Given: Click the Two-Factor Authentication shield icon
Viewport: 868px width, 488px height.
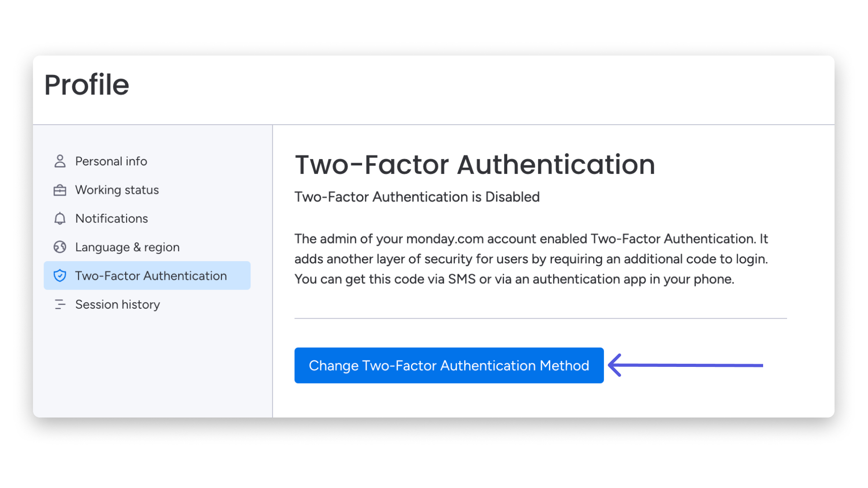Looking at the screenshot, I should (60, 276).
